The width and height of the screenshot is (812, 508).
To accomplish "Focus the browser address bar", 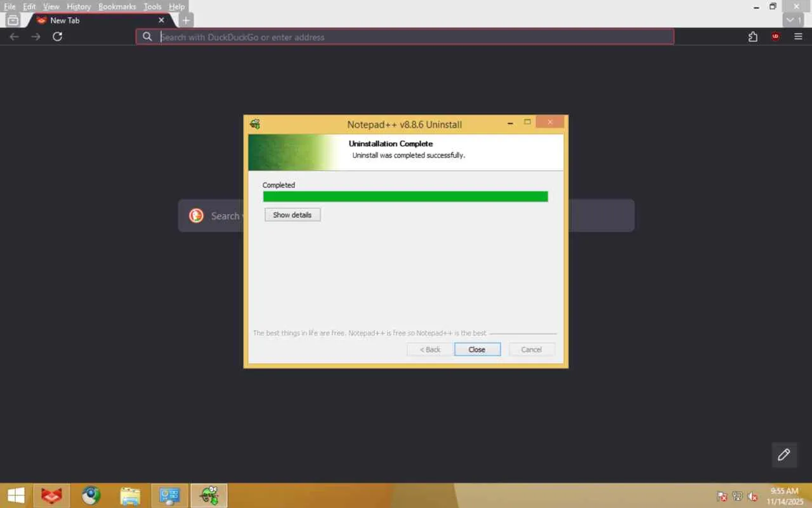I will pyautogui.click(x=405, y=37).
